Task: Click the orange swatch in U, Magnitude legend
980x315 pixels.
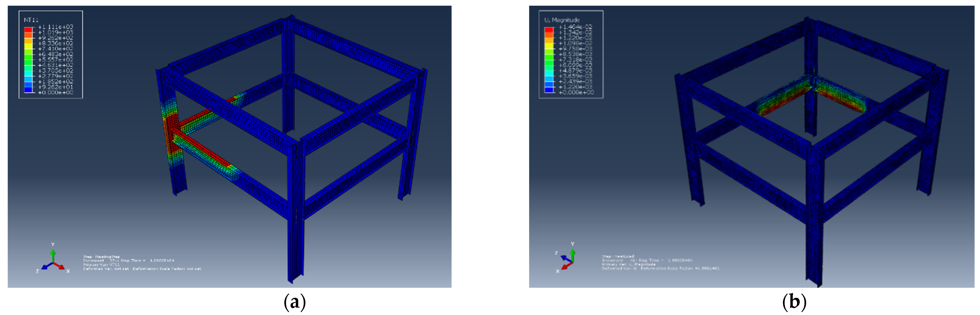Action: point(549,35)
